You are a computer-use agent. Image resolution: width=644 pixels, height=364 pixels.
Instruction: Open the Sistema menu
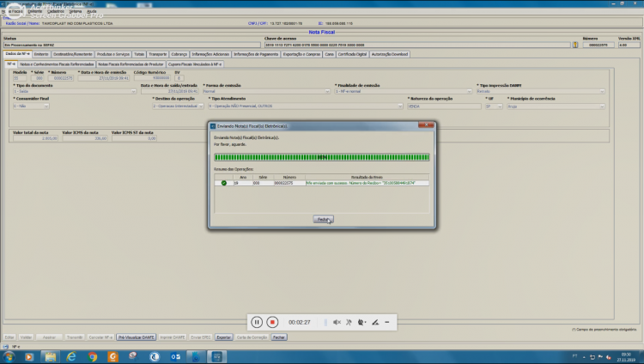tap(76, 11)
